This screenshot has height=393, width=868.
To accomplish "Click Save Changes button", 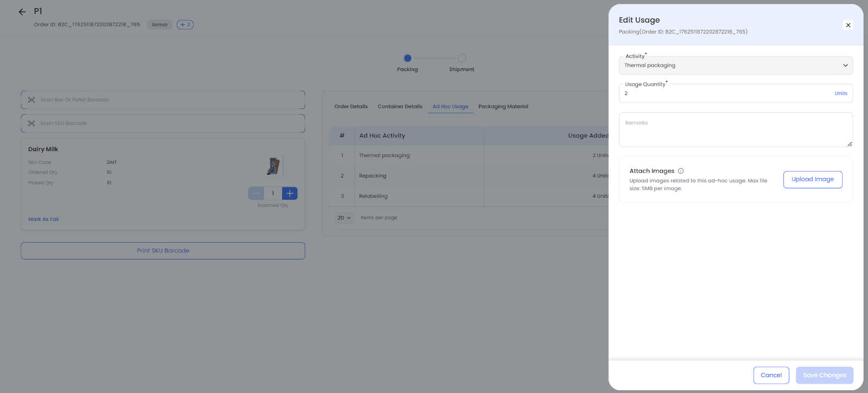I will pos(824,375).
